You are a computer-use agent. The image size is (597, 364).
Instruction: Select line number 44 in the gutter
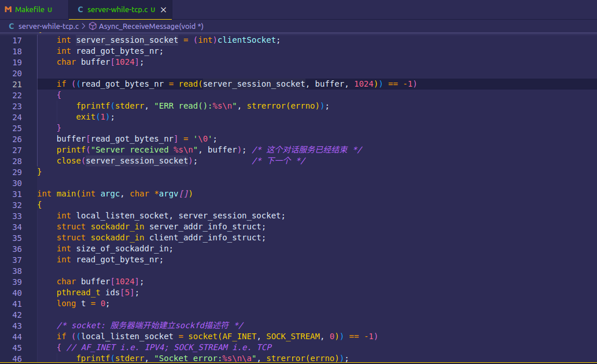click(17, 336)
